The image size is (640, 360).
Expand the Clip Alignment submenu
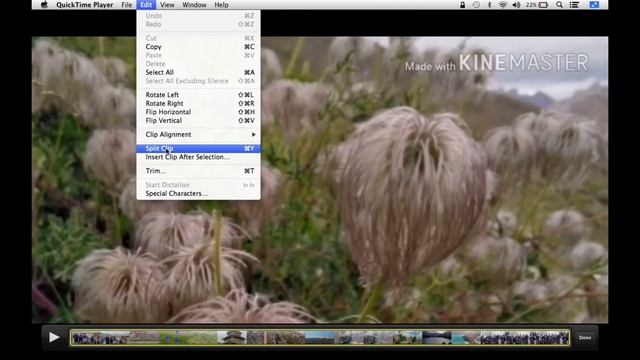(198, 134)
